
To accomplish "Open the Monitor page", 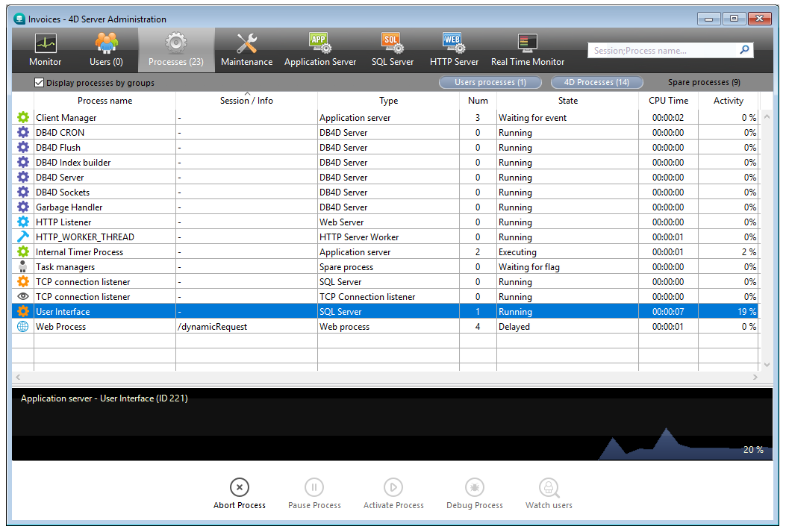I will tap(45, 51).
